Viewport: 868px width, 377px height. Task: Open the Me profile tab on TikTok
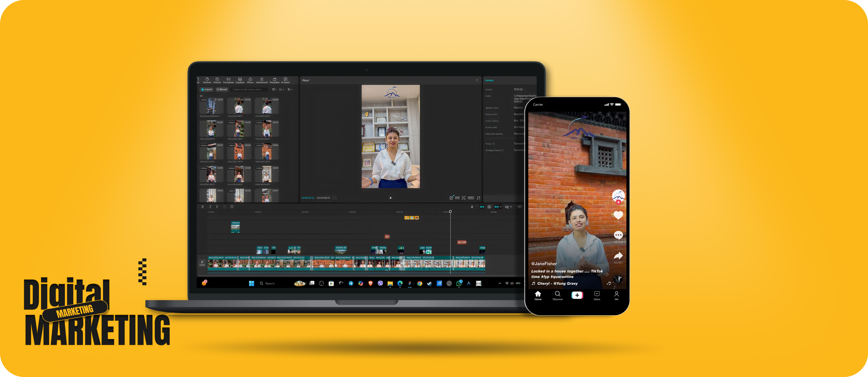tap(617, 296)
